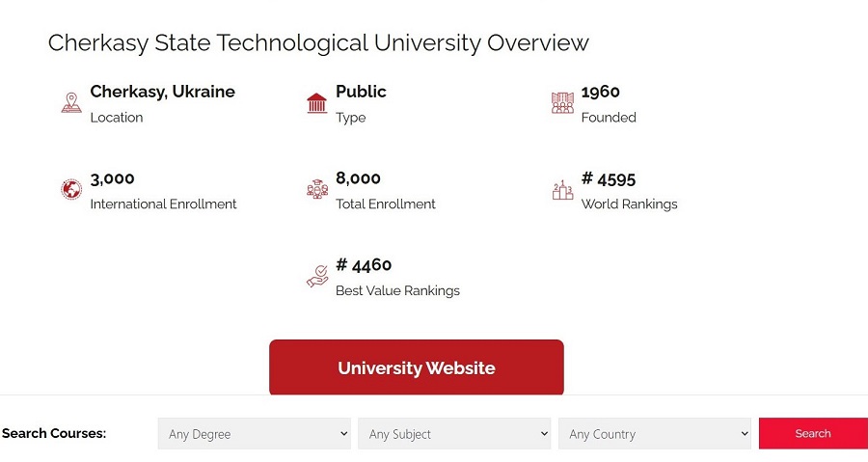Open the Any Country dropdown
This screenshot has width=868, height=462.
coord(655,434)
